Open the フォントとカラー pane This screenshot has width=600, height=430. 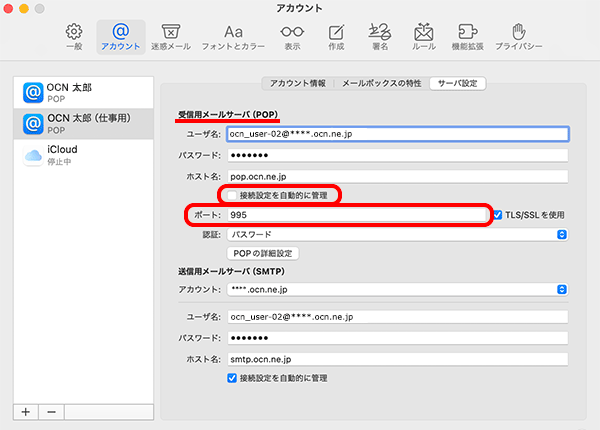pyautogui.click(x=233, y=37)
